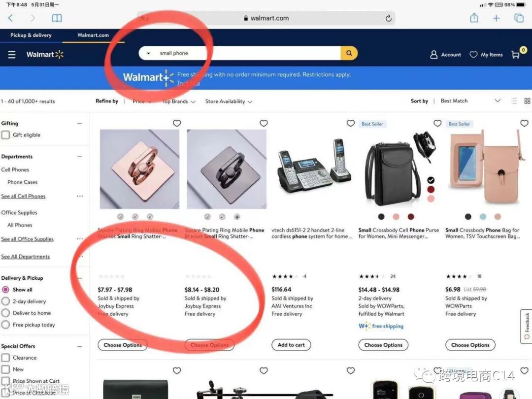Tap Safari share icon

[474, 18]
